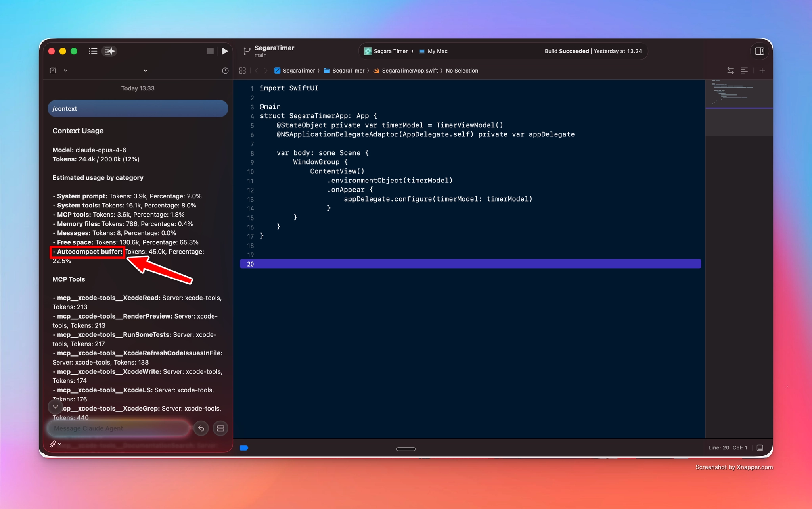Click mcp__xcode-tools__RunSomeTests entry

pyautogui.click(x=134, y=339)
